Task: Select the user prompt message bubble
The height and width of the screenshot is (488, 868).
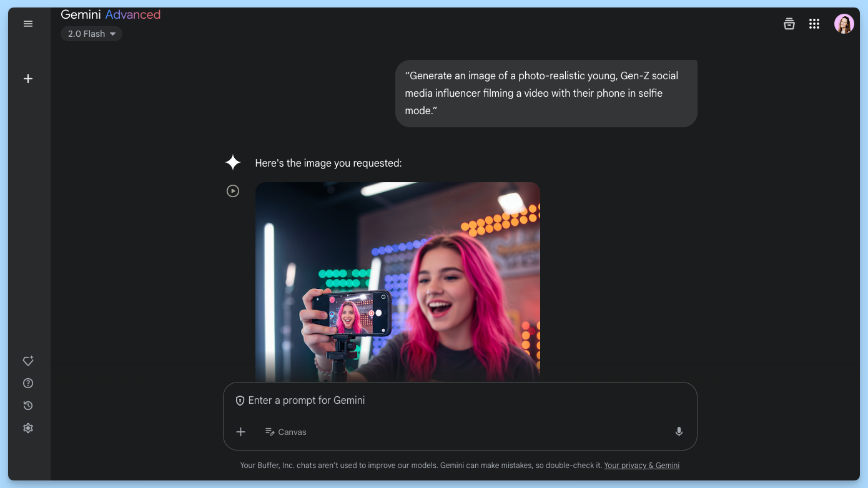Action: 546,94
